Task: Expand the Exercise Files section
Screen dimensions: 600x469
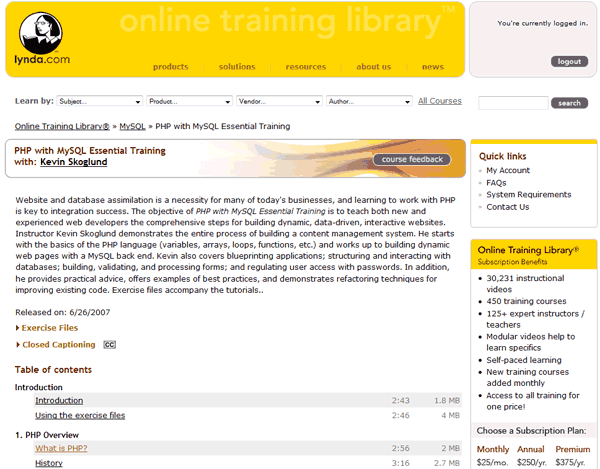Action: pyautogui.click(x=47, y=328)
